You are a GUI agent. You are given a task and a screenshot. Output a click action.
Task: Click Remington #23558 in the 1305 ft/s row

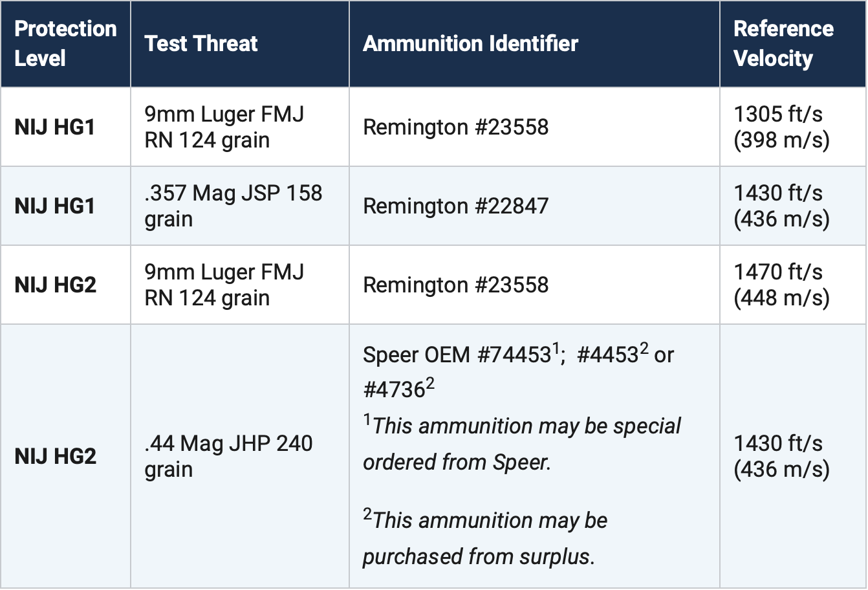[x=455, y=127]
